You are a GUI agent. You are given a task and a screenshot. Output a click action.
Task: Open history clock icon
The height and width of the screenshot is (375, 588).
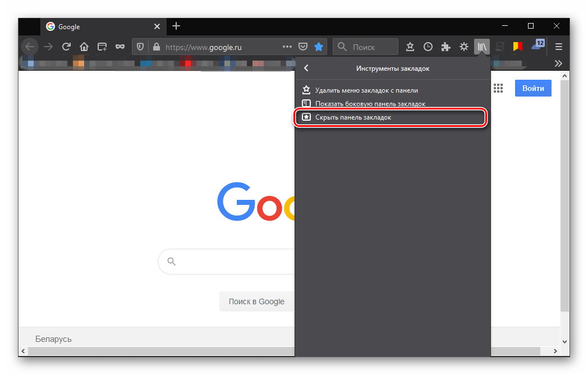[x=428, y=47]
